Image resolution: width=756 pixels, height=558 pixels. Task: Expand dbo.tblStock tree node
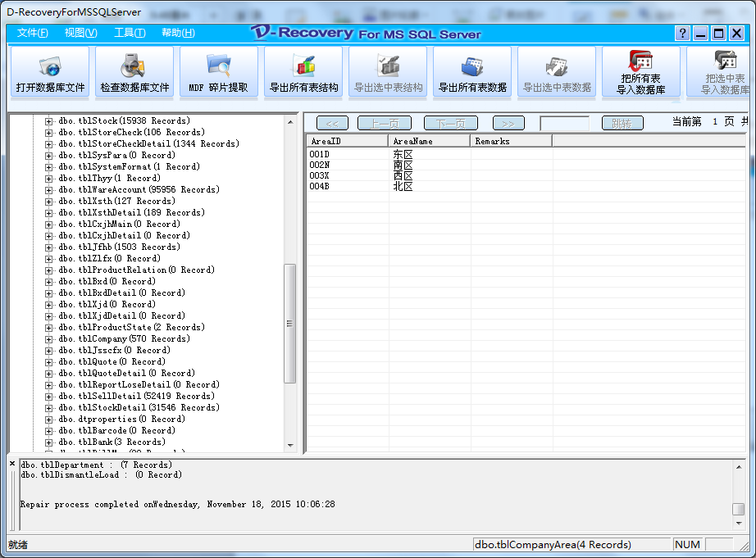tap(48, 121)
